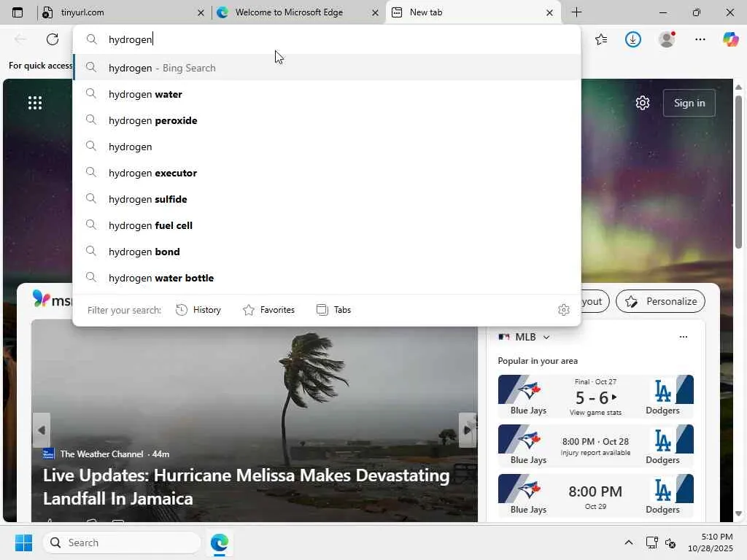
Task: Open the taskbar clock and date
Action: point(710,542)
